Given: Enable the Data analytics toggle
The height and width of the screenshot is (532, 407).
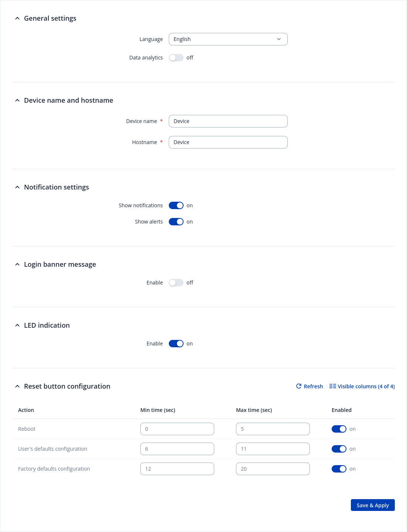Looking at the screenshot, I should (176, 58).
